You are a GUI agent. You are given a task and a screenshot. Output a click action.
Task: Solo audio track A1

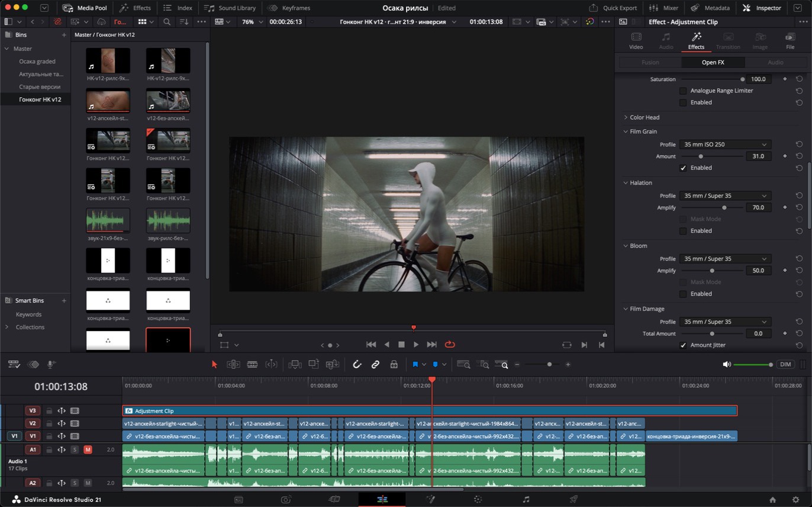[x=75, y=450]
